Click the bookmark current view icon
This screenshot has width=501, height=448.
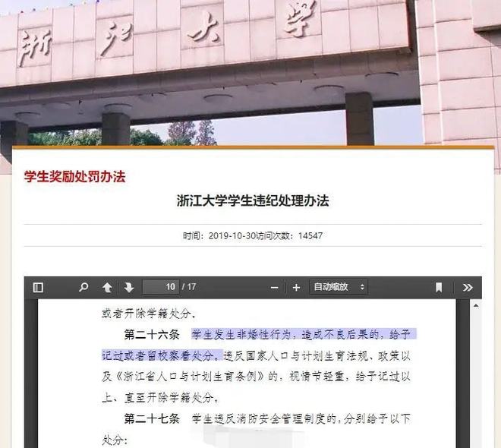point(439,287)
